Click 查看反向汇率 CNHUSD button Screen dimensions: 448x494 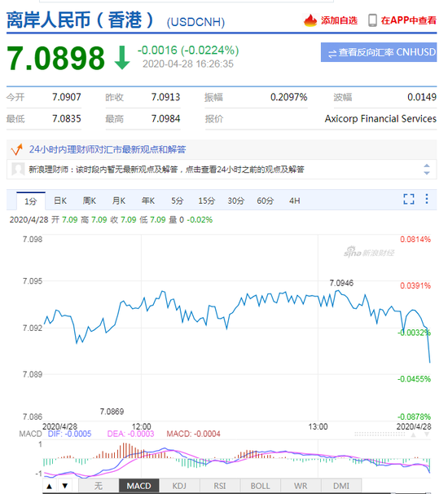(379, 52)
